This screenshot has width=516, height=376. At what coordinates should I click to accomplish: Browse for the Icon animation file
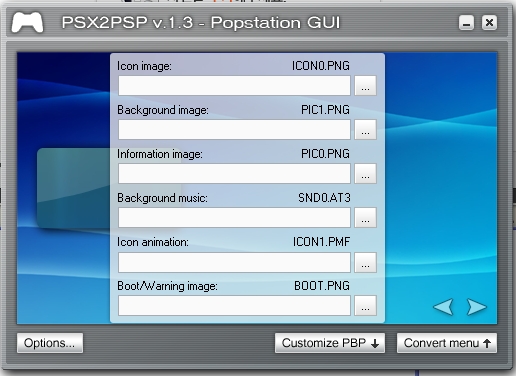(x=365, y=262)
